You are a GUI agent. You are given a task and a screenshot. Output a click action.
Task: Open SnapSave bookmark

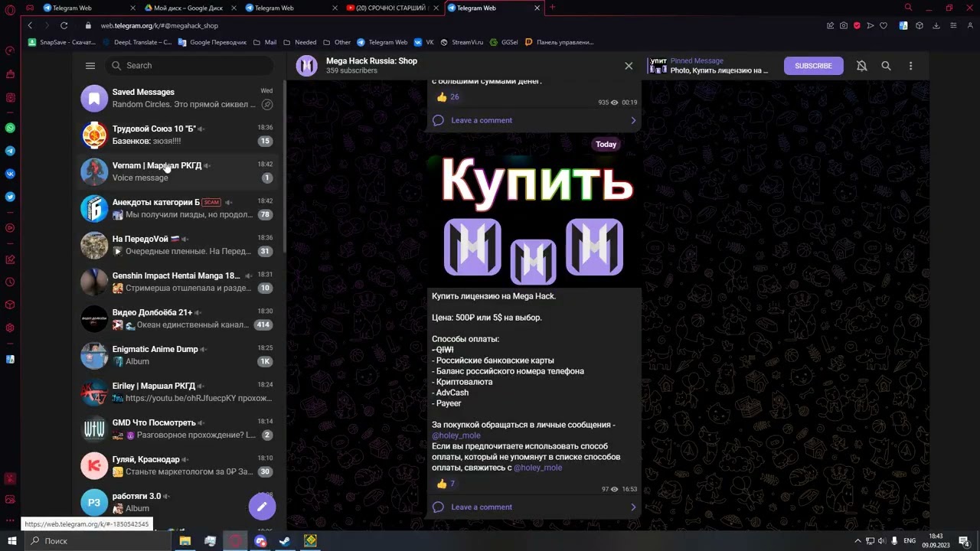click(62, 42)
